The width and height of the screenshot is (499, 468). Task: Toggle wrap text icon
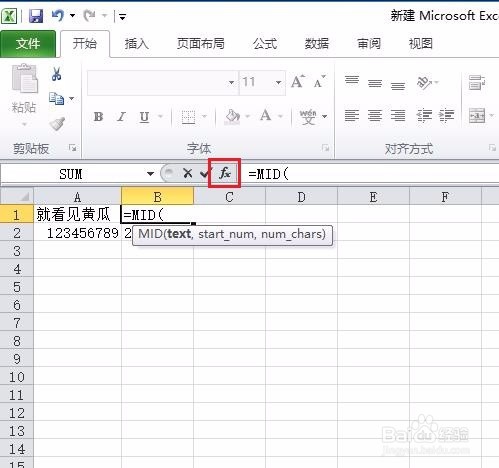coord(477,82)
